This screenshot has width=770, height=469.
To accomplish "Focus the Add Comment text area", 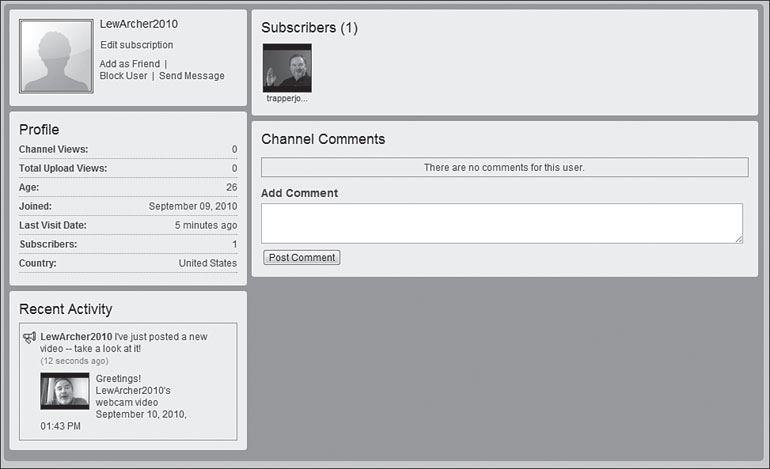I will click(501, 223).
